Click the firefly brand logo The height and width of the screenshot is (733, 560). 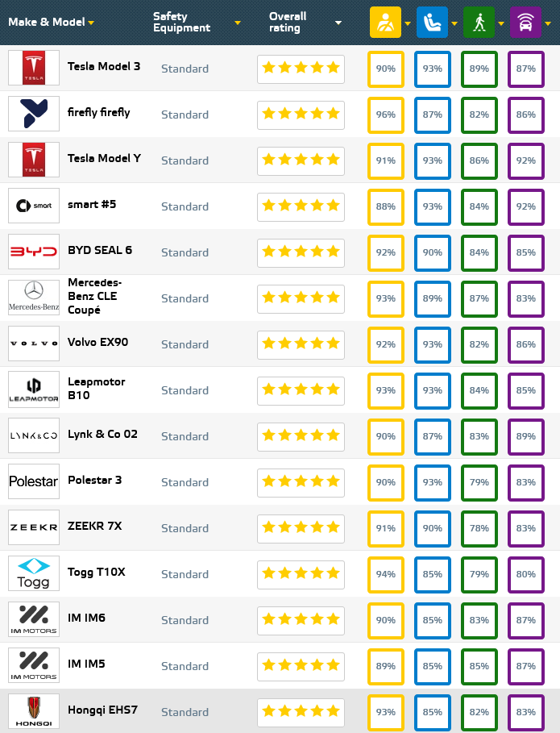(x=34, y=114)
